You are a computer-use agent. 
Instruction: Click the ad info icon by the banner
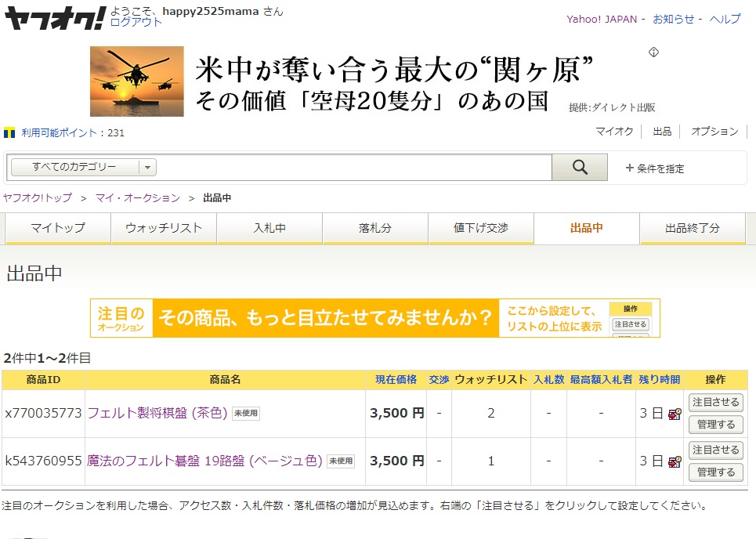click(654, 52)
